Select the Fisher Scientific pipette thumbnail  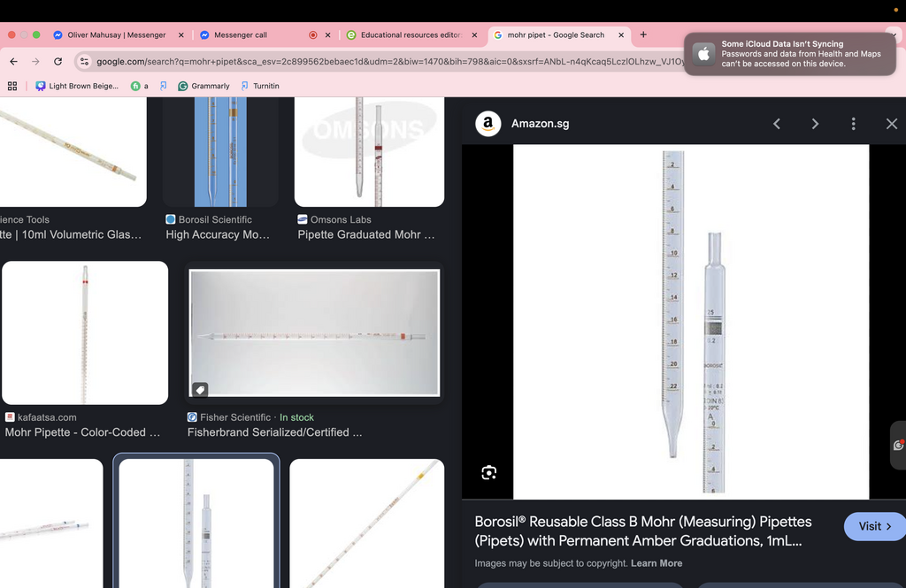pos(314,332)
